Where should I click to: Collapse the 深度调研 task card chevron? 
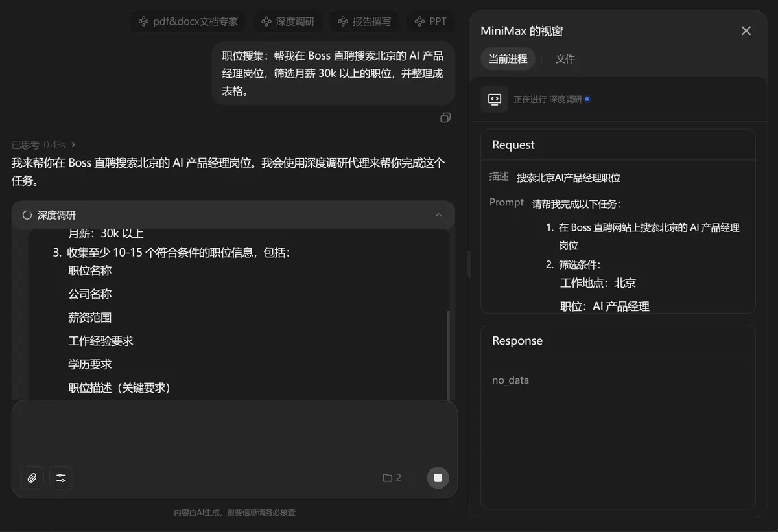click(439, 215)
